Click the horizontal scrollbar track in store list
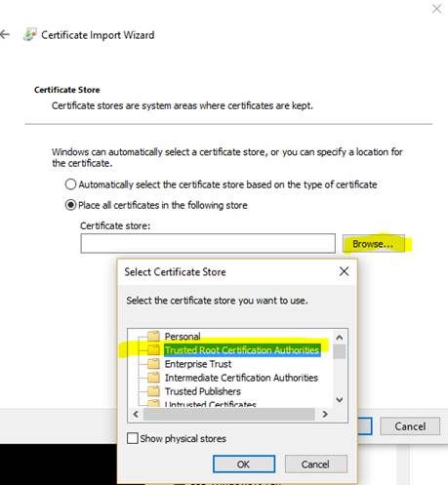The height and width of the screenshot is (485, 448). [x=229, y=414]
